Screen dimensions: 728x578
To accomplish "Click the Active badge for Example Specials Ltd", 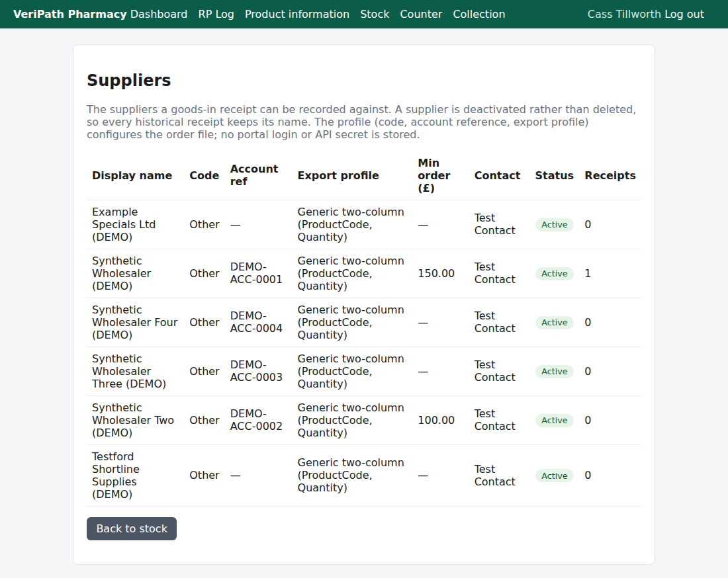I will [555, 224].
